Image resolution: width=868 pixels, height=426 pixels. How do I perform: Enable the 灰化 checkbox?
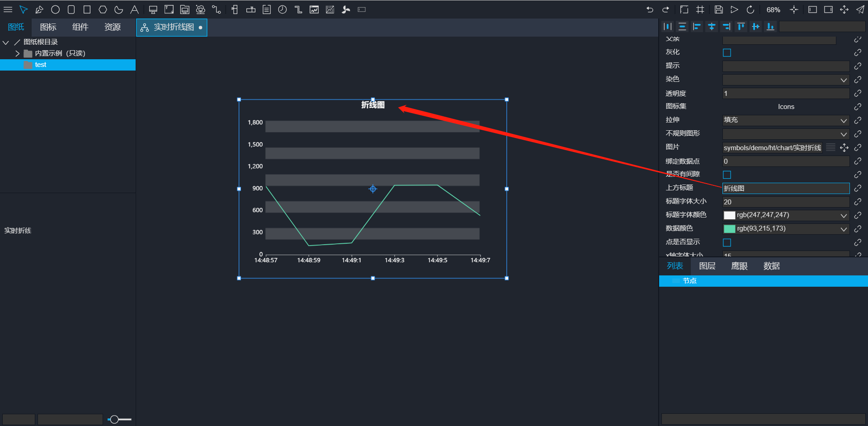727,53
